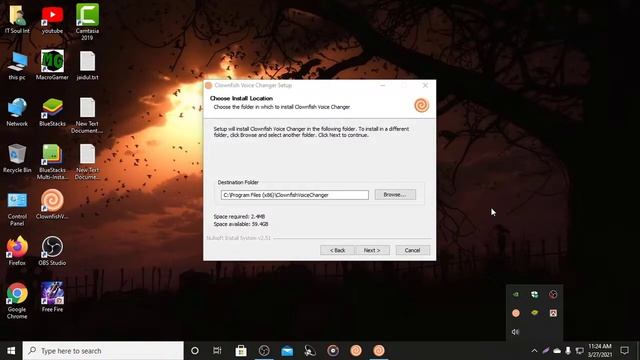Select the Free Fire desktop shortcut
The width and height of the screenshot is (640, 360).
tap(52, 297)
